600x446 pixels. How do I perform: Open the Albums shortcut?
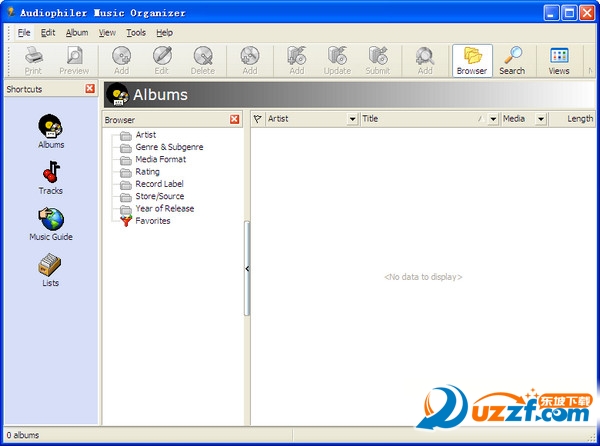(x=51, y=131)
